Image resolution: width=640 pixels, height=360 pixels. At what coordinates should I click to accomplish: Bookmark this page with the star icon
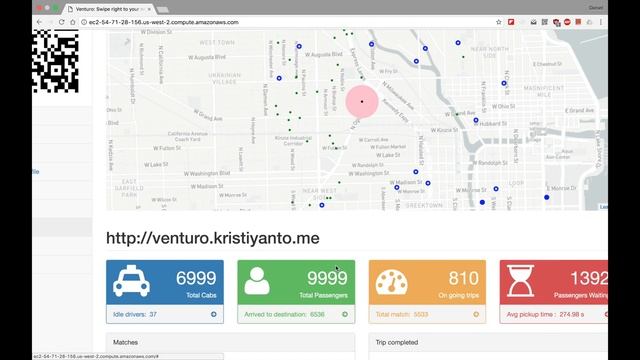(x=498, y=22)
